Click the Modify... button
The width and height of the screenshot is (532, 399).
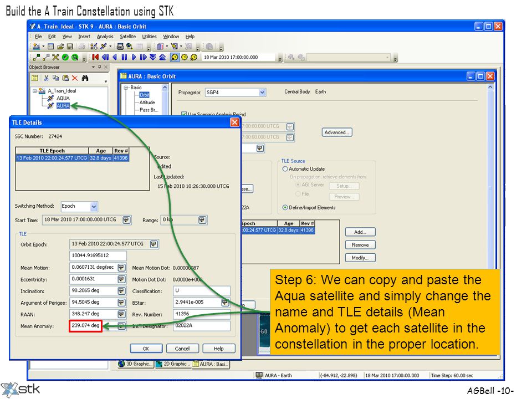(x=360, y=258)
